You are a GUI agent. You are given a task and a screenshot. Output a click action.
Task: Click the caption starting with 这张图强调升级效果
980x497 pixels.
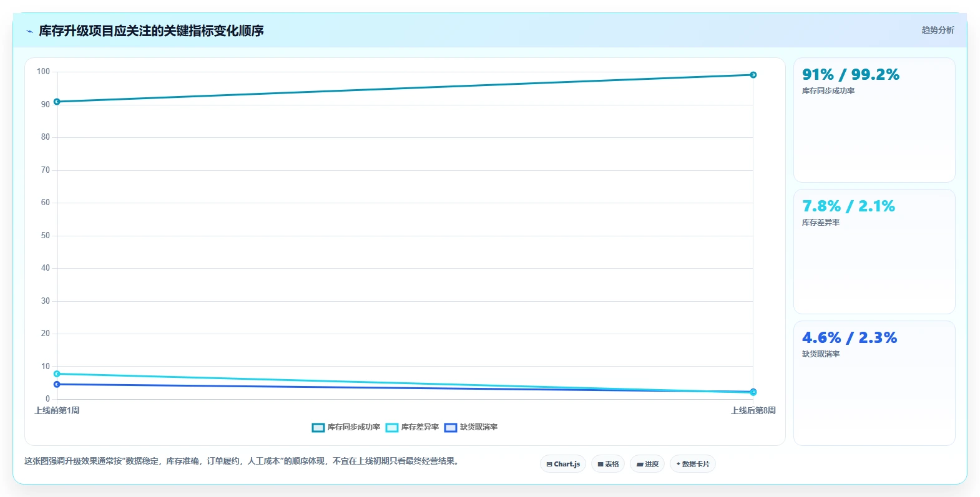click(x=242, y=461)
